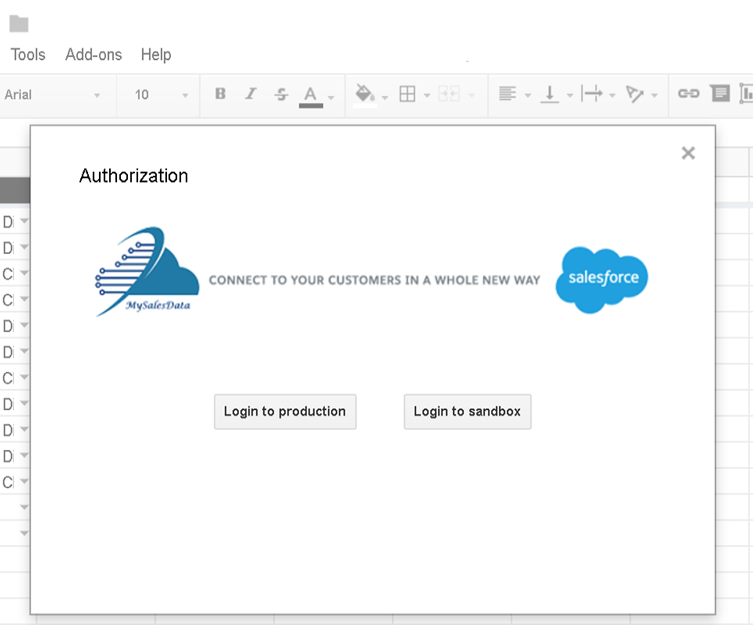Toggle bold formatting
Screen dimensions: 753x625
pos(220,94)
